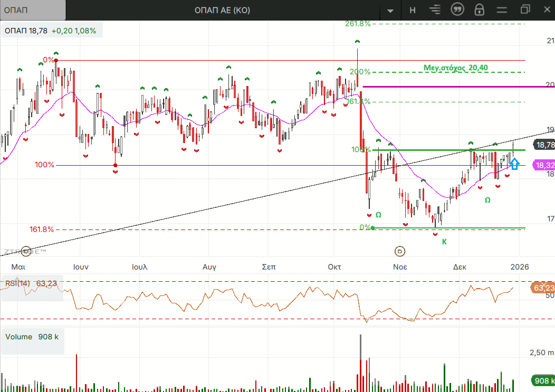The height and width of the screenshot is (392, 555).
Task: Click the green K pattern label
Action: pos(444,242)
